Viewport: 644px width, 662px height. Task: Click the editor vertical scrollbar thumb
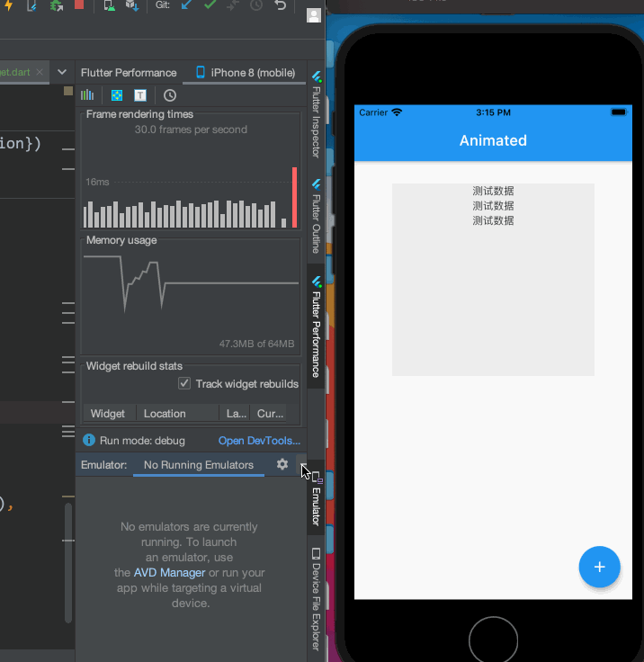tap(68, 562)
